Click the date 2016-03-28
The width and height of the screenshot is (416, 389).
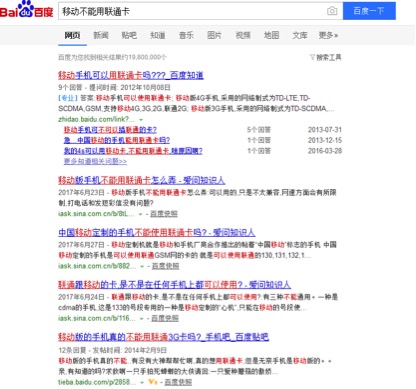pyautogui.click(x=325, y=151)
